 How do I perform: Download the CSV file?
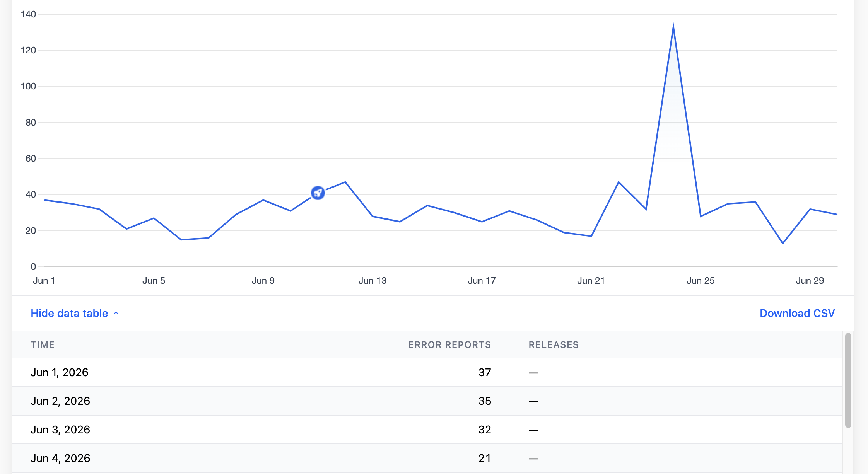tap(797, 313)
